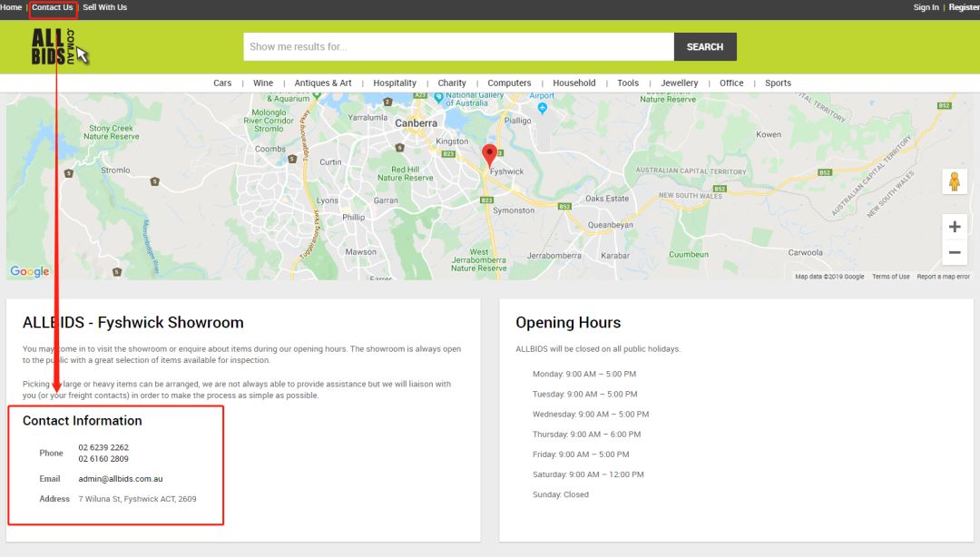This screenshot has width=980, height=557.
Task: Open the Office category
Action: pyautogui.click(x=731, y=83)
